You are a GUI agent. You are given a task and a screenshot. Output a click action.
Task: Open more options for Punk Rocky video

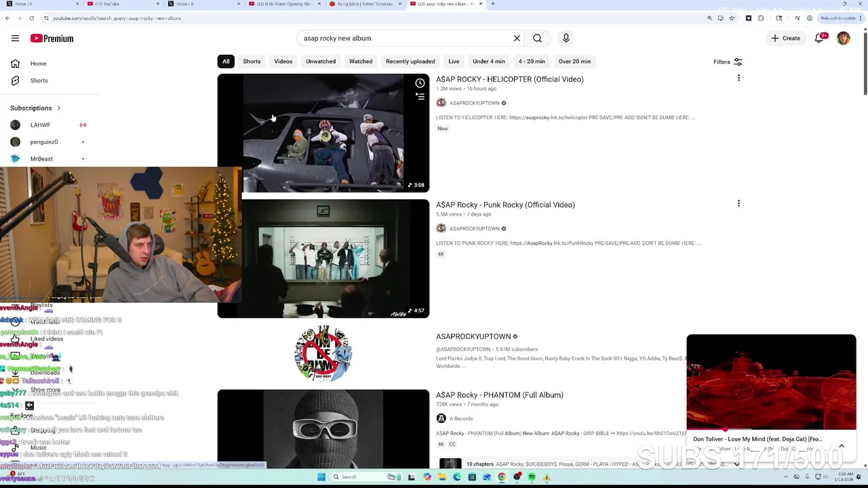(738, 203)
